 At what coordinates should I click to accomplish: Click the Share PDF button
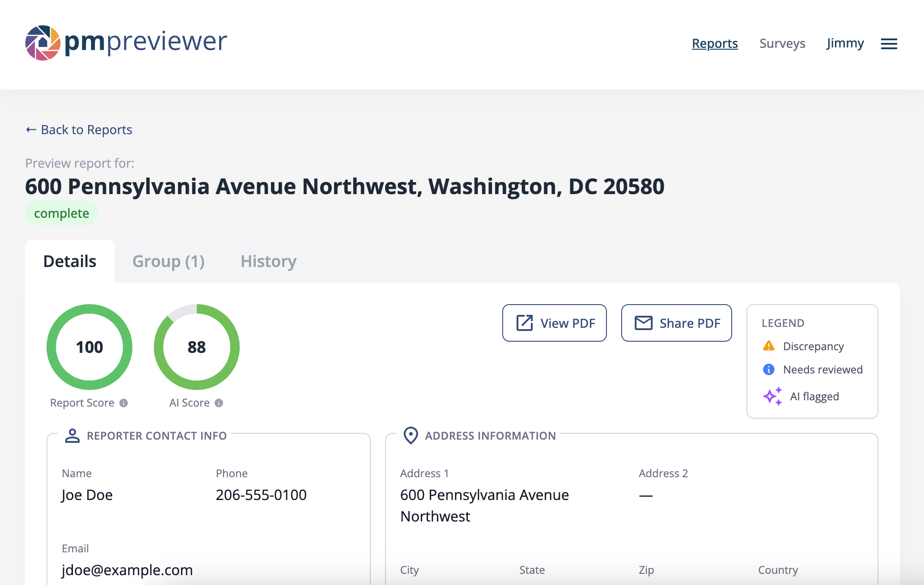click(x=677, y=323)
